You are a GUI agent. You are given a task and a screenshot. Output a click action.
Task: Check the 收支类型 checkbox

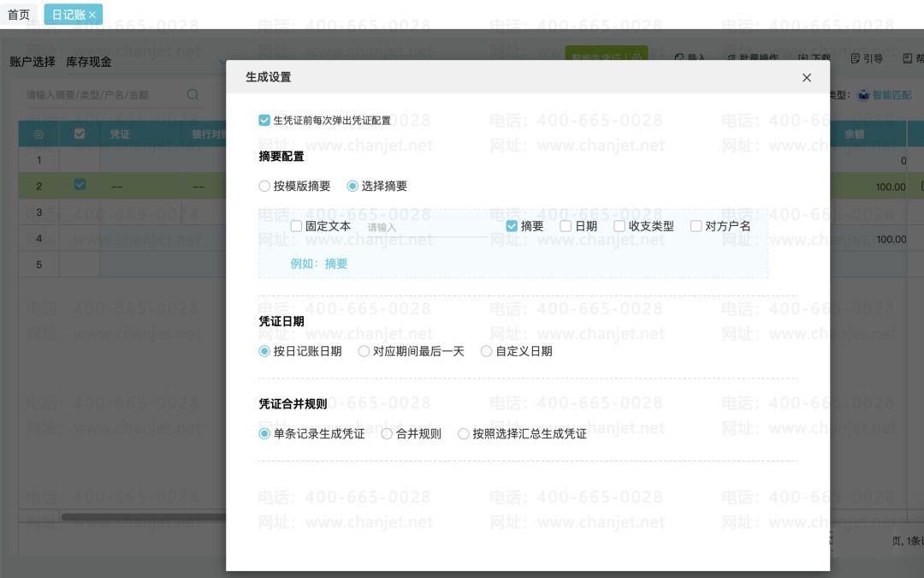(x=619, y=226)
